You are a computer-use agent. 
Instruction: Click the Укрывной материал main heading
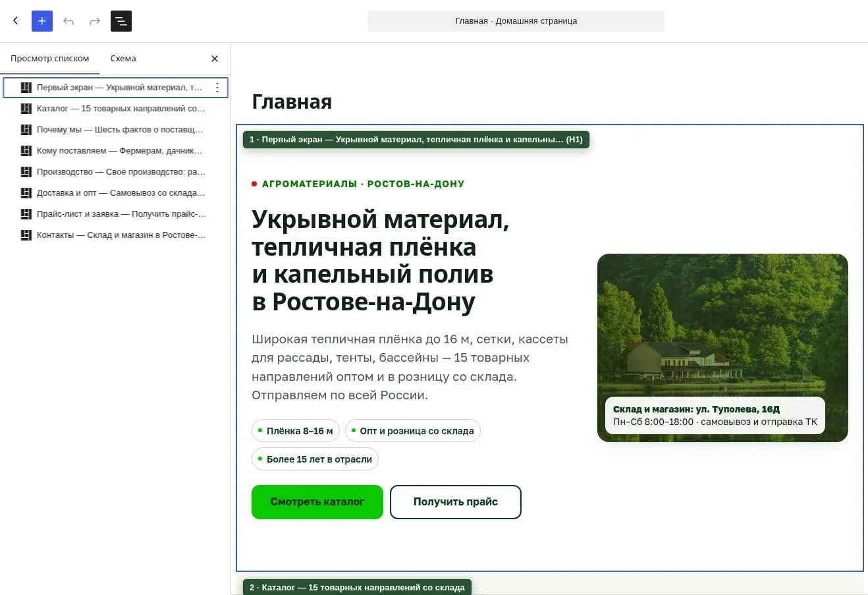click(381, 260)
